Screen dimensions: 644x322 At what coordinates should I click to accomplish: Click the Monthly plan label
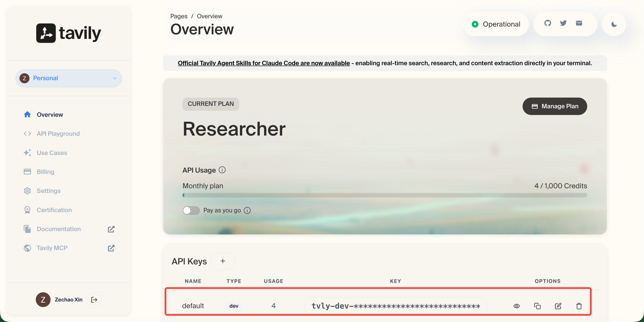[x=203, y=186]
